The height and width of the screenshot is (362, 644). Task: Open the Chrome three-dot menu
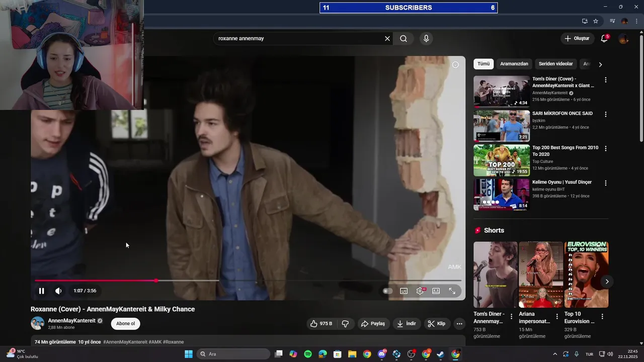coord(636,21)
